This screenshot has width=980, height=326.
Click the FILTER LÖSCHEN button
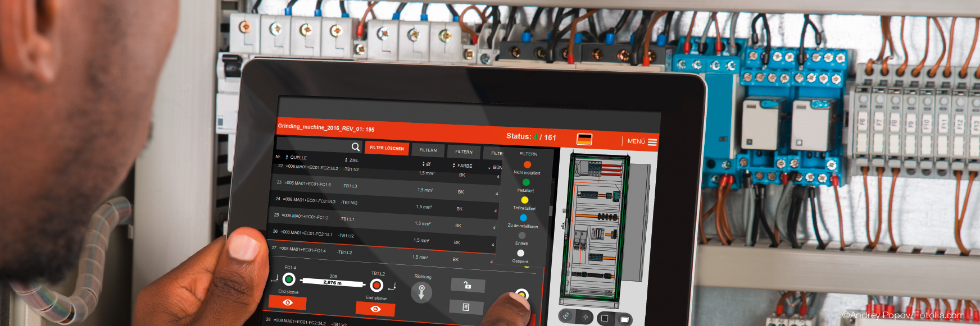coord(387,148)
